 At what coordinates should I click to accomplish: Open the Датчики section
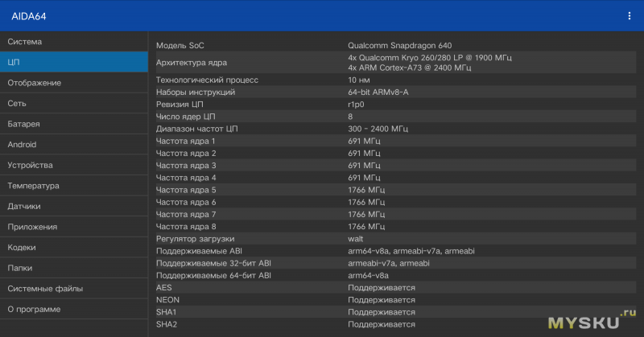(74, 206)
